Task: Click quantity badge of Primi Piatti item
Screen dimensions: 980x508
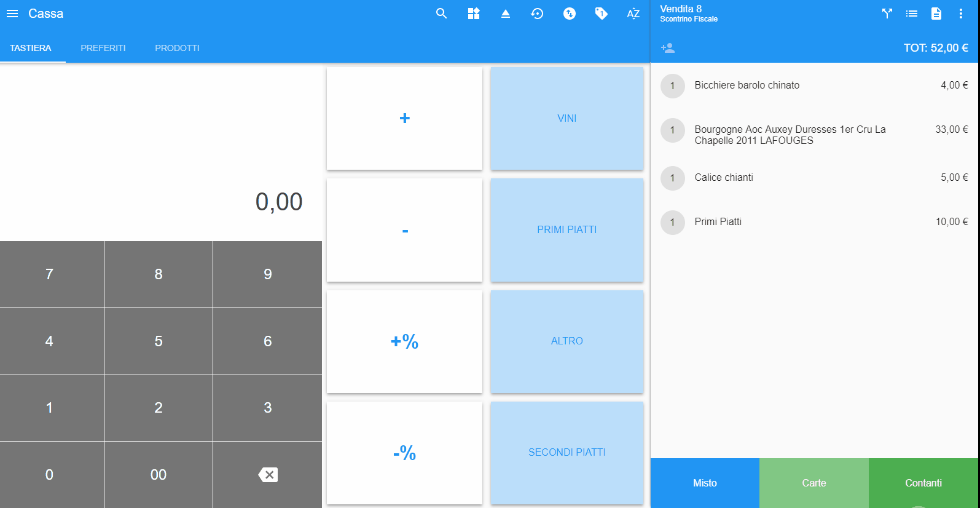Action: [673, 223]
